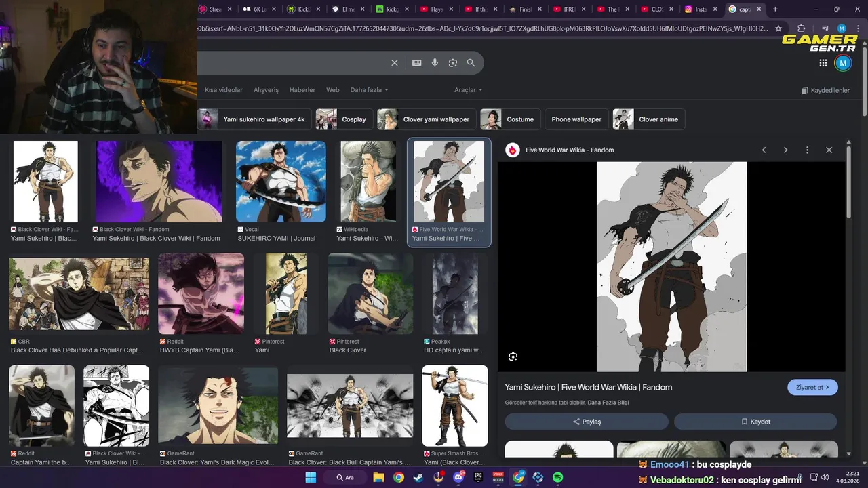Screen dimensions: 868x488
Task: Show next image in the preview panel
Action: point(785,150)
